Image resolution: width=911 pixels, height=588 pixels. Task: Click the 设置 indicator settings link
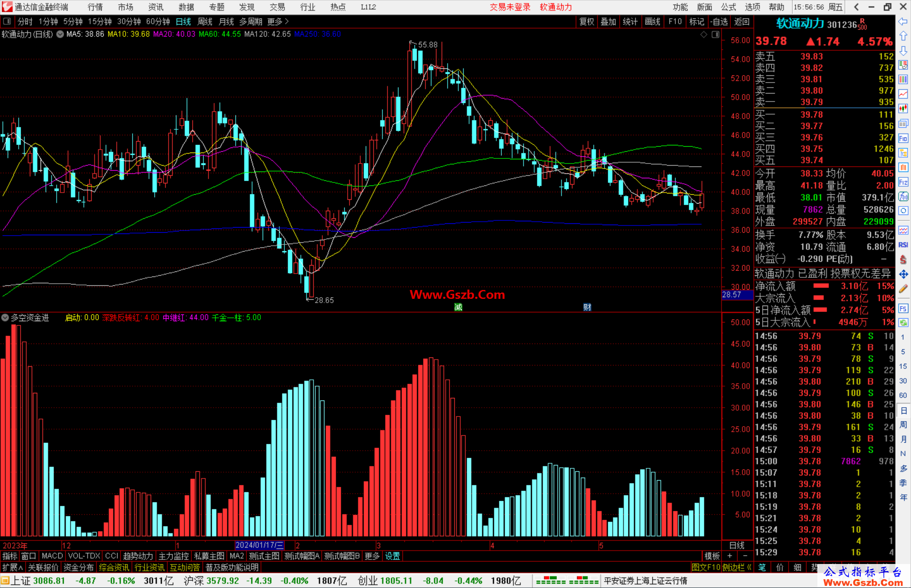[x=392, y=556]
